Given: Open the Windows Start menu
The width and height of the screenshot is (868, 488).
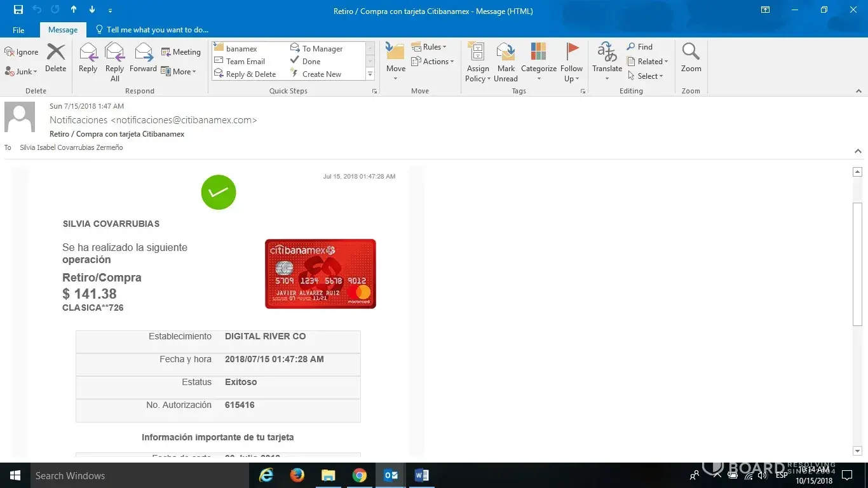Looking at the screenshot, I should click(x=15, y=475).
